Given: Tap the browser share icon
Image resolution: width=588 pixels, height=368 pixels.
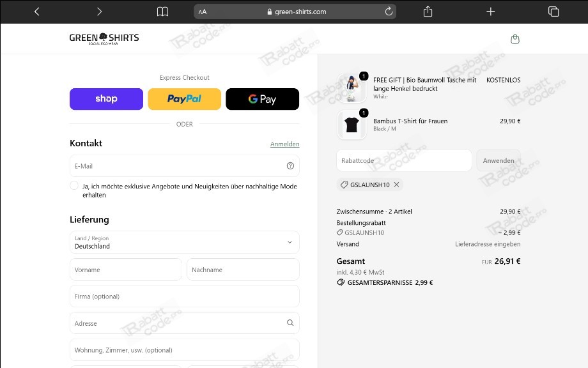Looking at the screenshot, I should pyautogui.click(x=428, y=11).
